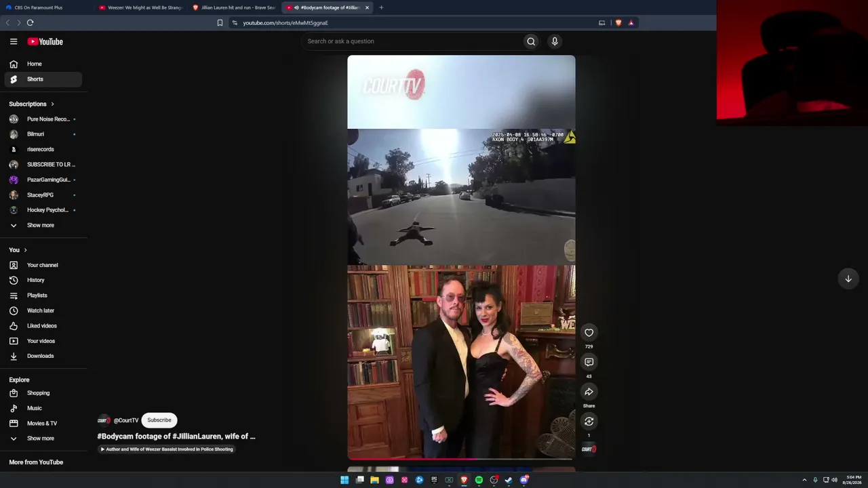Show hidden system tray icons

804,480
